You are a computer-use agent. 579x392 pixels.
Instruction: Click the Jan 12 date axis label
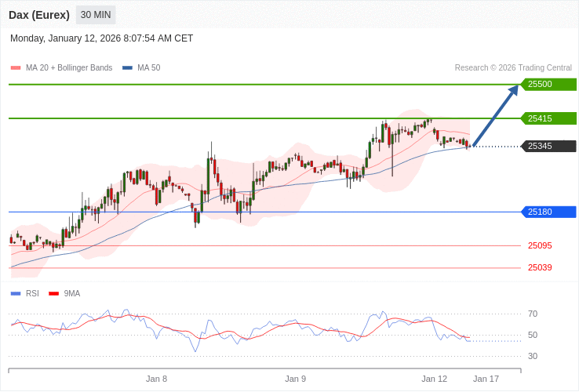434,379
